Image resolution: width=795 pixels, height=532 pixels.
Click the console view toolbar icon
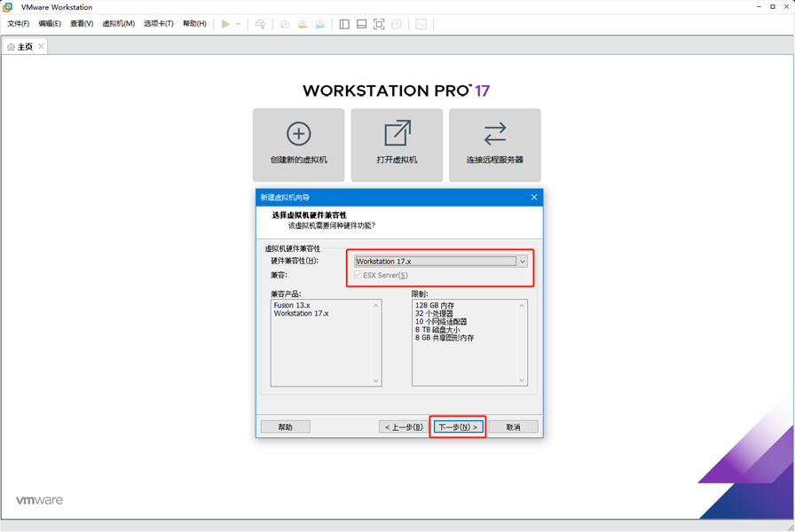tap(421, 24)
